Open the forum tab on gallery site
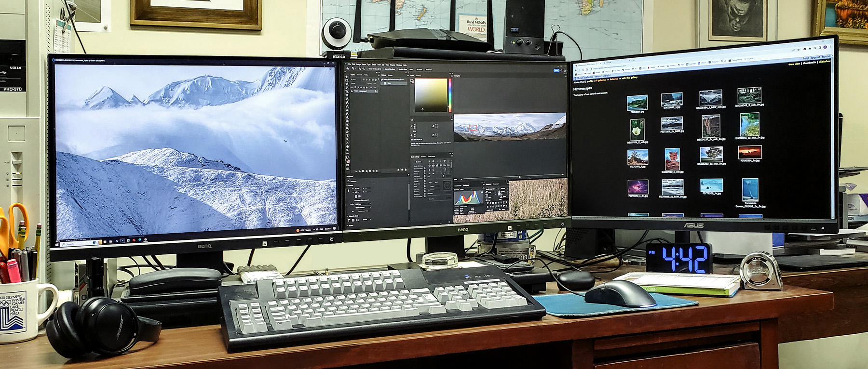 click(597, 76)
